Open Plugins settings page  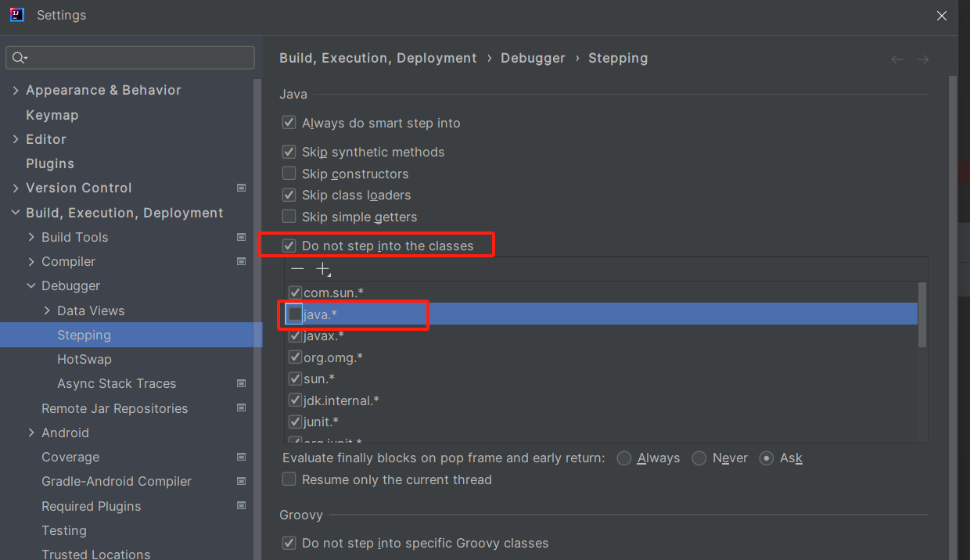pos(50,163)
